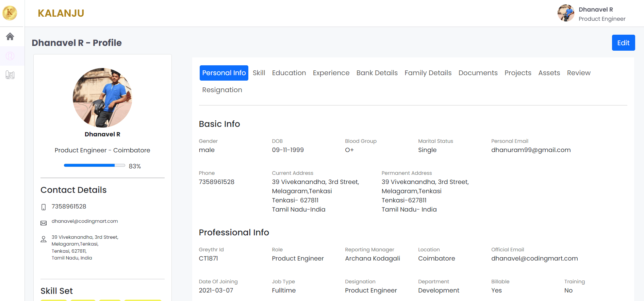
Task: Open the Assets tab
Action: [x=549, y=73]
